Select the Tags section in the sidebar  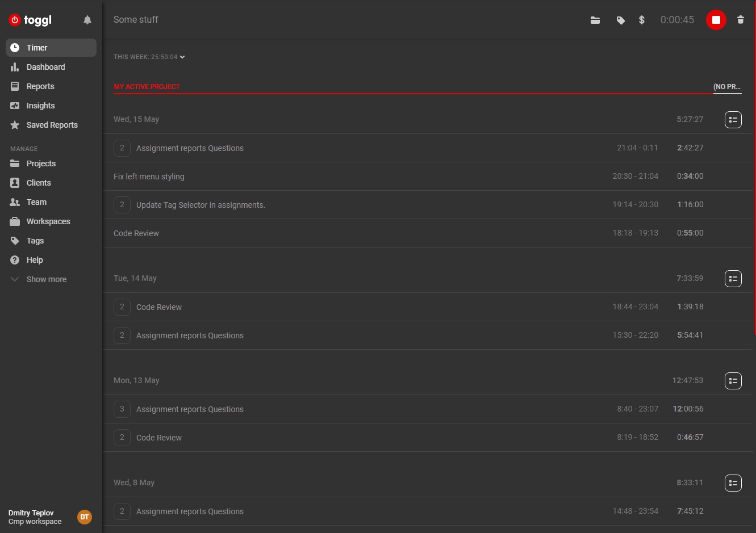click(34, 240)
